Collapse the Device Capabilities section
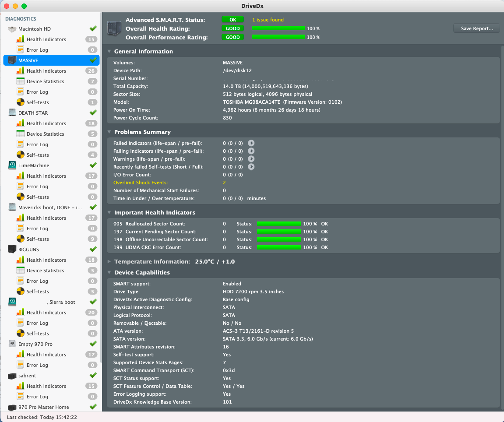 pyautogui.click(x=109, y=273)
